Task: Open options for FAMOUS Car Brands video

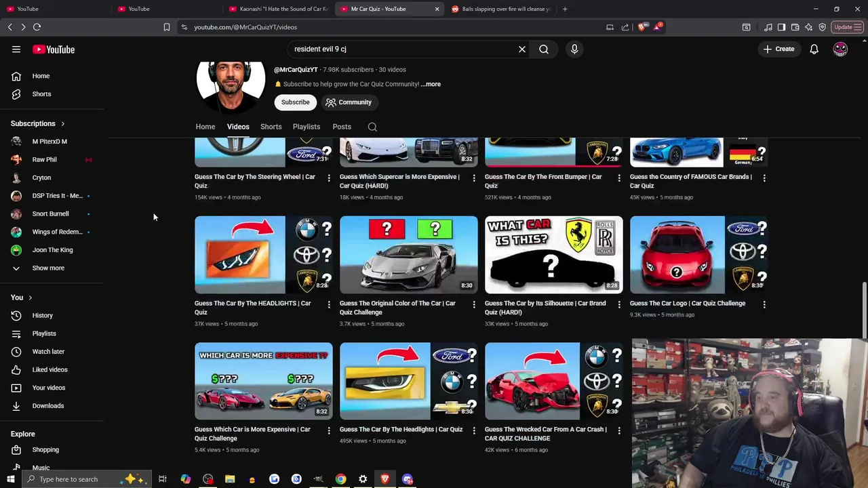Action: point(764,178)
